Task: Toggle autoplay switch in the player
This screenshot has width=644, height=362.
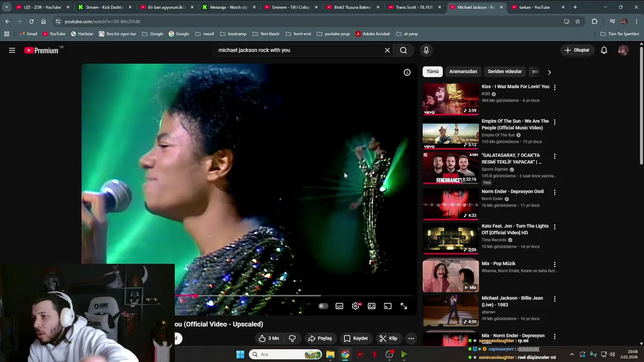Action: (x=323, y=306)
